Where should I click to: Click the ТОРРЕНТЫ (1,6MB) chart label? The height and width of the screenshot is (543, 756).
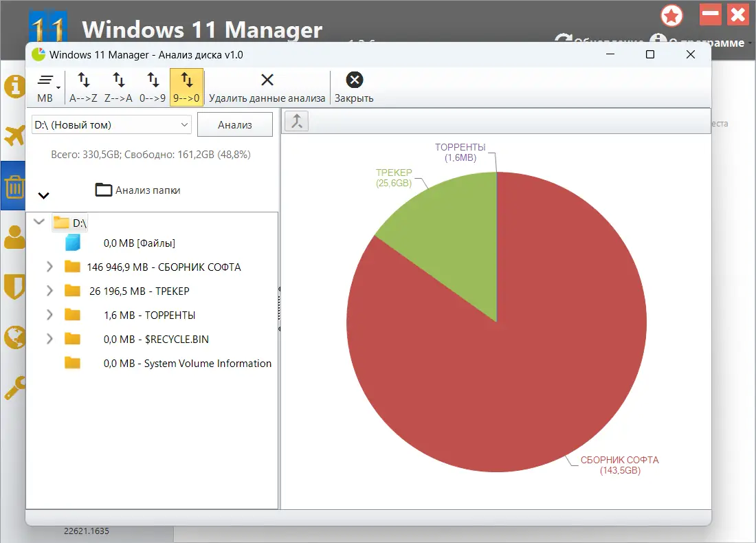point(460,153)
